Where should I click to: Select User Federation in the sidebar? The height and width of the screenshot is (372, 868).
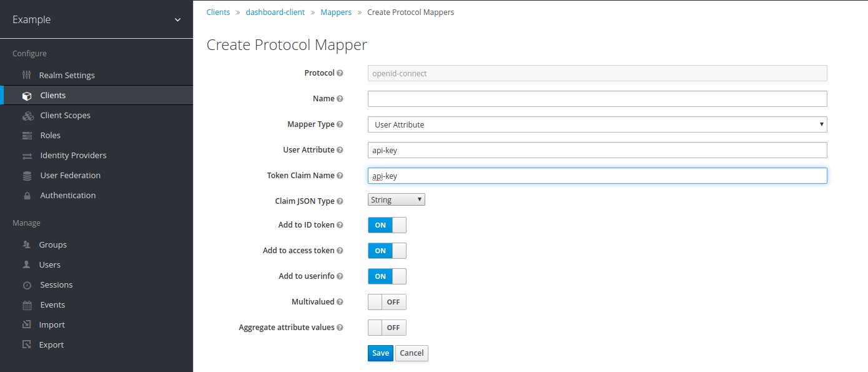point(71,175)
